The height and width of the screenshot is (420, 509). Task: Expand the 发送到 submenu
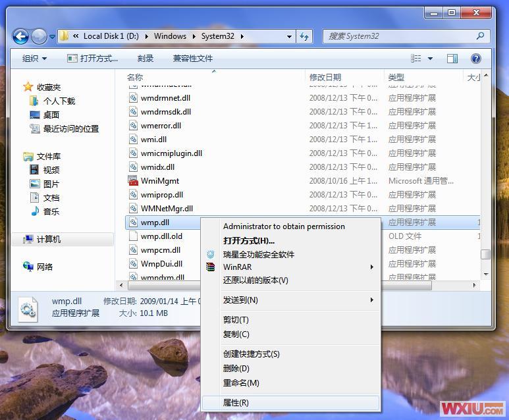click(371, 300)
